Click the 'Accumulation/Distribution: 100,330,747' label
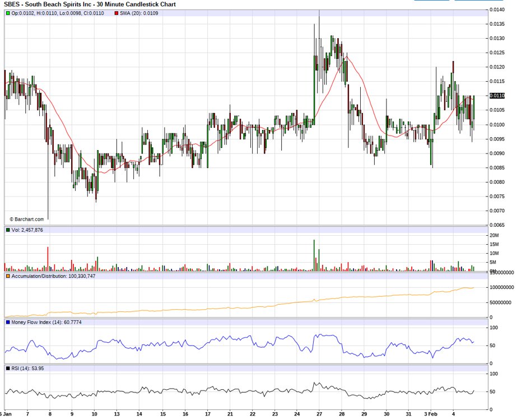 click(53, 276)
